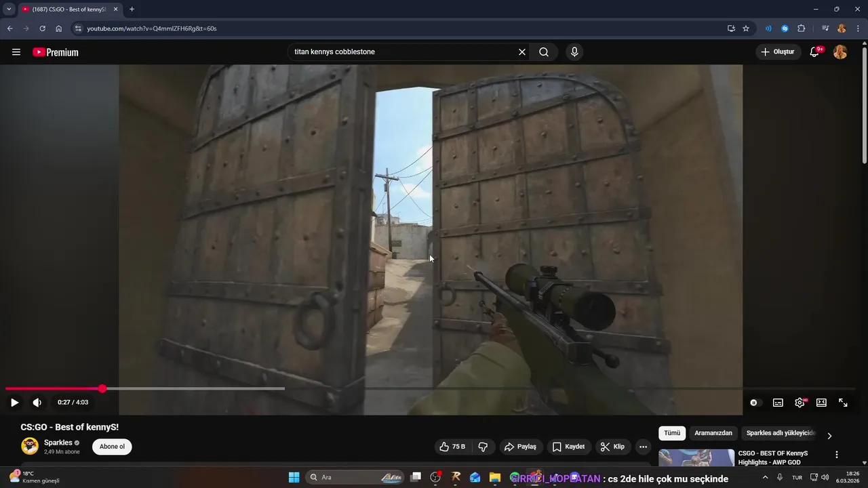Open the YouTube account avatar menu
Viewport: 868px width, 488px height.
[x=840, y=52]
